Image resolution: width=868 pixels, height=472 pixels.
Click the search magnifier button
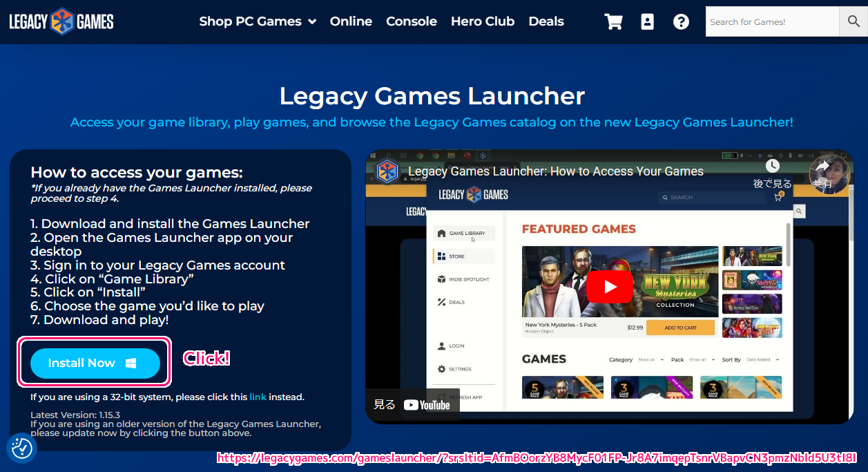853,21
